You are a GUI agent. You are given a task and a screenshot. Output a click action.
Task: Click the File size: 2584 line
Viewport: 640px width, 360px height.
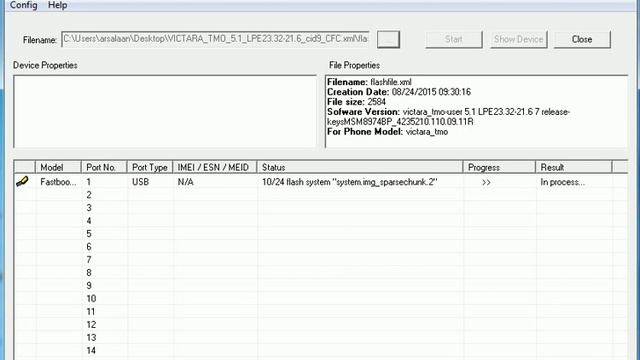coord(356,102)
